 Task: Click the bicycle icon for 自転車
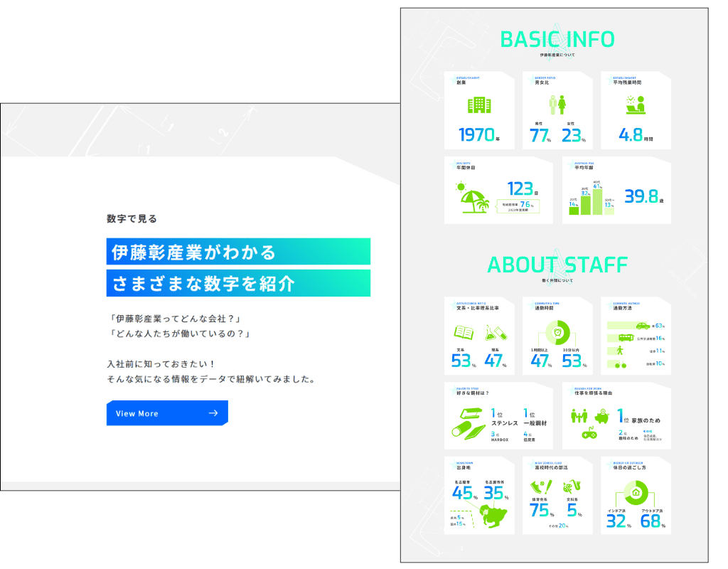coord(621,363)
